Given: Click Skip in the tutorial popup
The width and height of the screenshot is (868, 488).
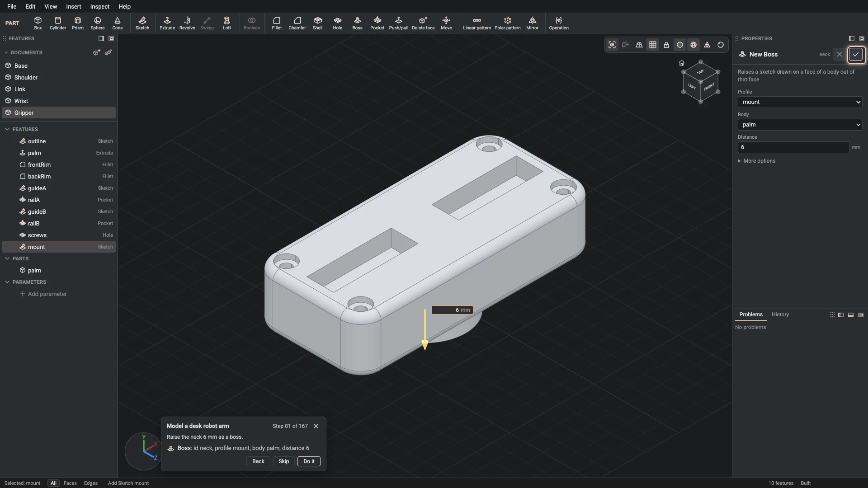Looking at the screenshot, I should click(284, 461).
